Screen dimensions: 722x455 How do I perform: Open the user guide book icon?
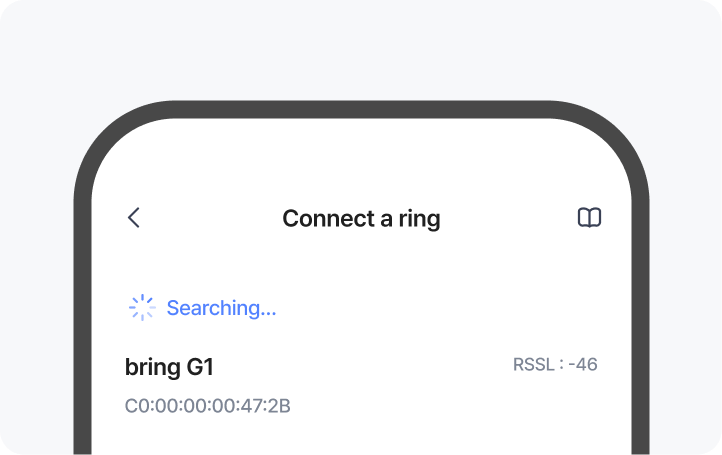pyautogui.click(x=590, y=218)
